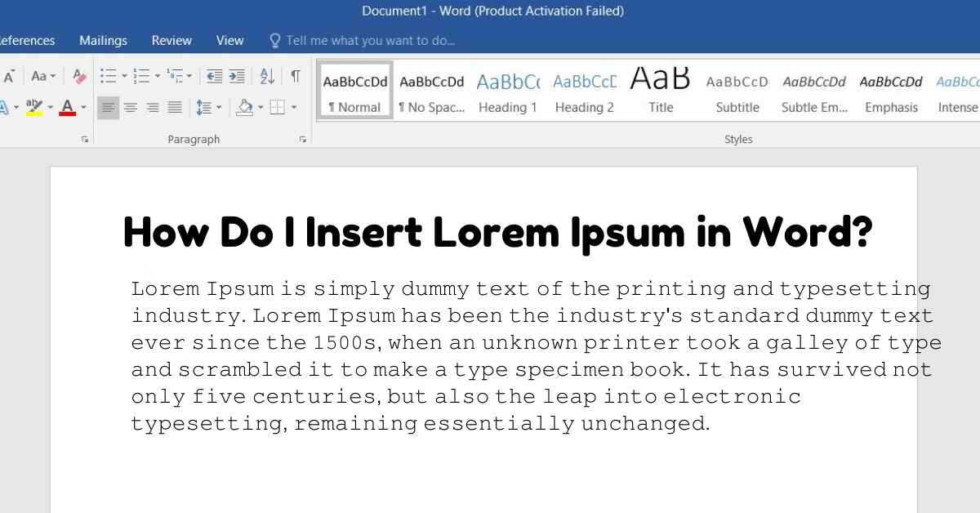
Task: Click the Clear All Formatting eraser icon
Action: [79, 76]
